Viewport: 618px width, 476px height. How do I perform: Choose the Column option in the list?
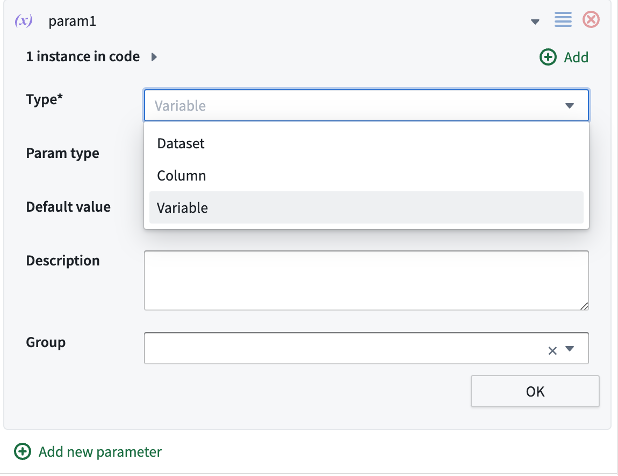coord(181,175)
